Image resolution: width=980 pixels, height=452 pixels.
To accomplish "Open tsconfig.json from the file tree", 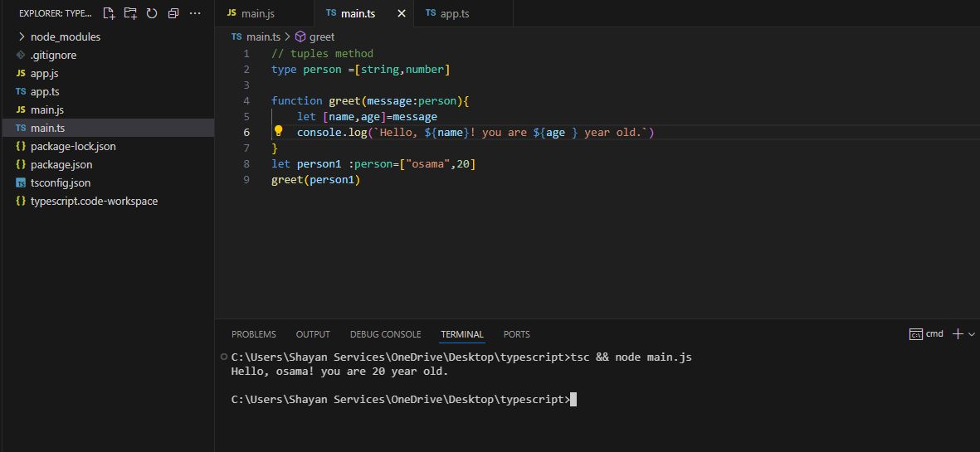I will 61,182.
